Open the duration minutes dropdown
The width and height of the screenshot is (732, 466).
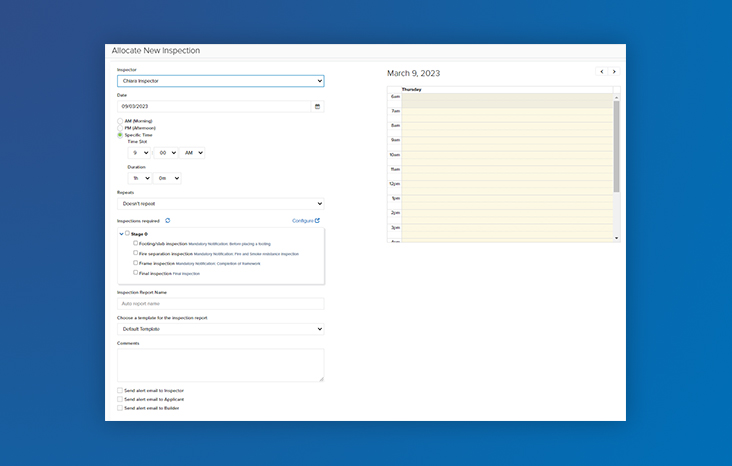click(x=167, y=178)
